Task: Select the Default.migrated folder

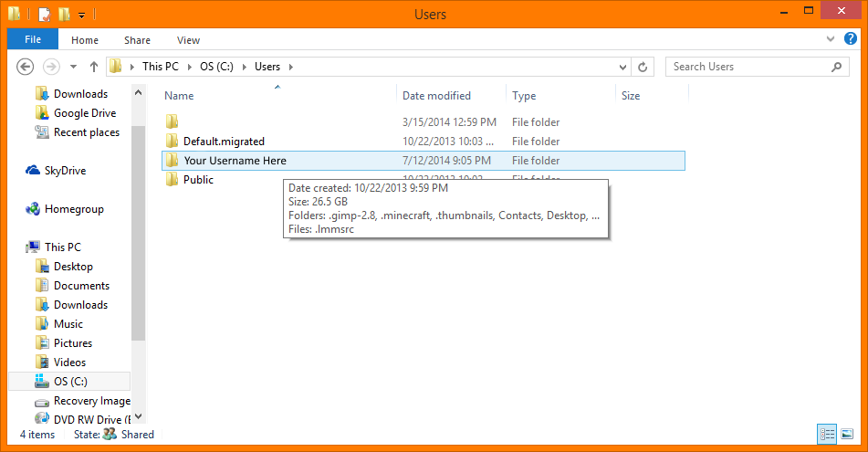Action: tap(224, 142)
